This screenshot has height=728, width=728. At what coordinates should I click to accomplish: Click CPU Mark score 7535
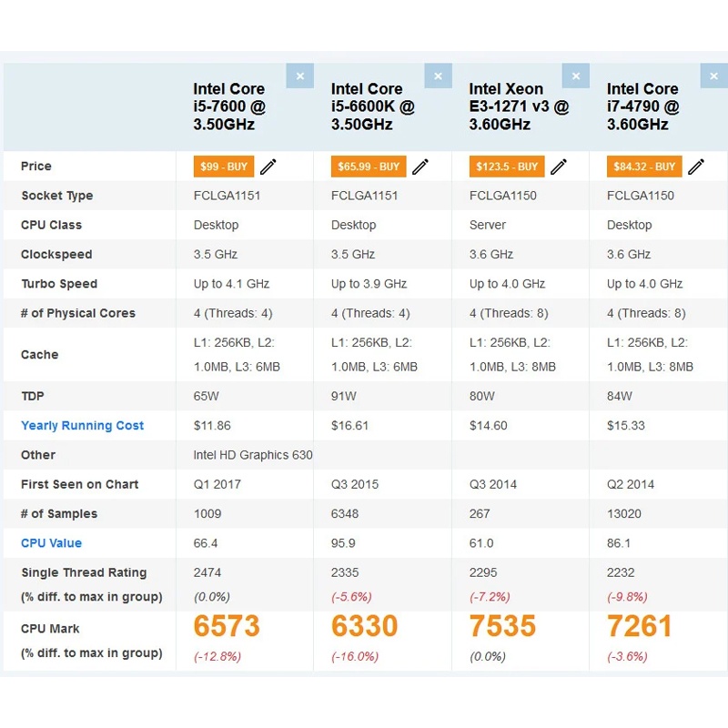[502, 626]
